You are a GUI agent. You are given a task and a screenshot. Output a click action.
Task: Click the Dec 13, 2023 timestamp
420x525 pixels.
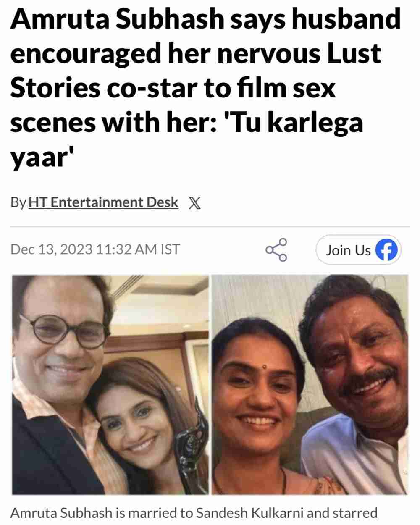pyautogui.click(x=95, y=249)
